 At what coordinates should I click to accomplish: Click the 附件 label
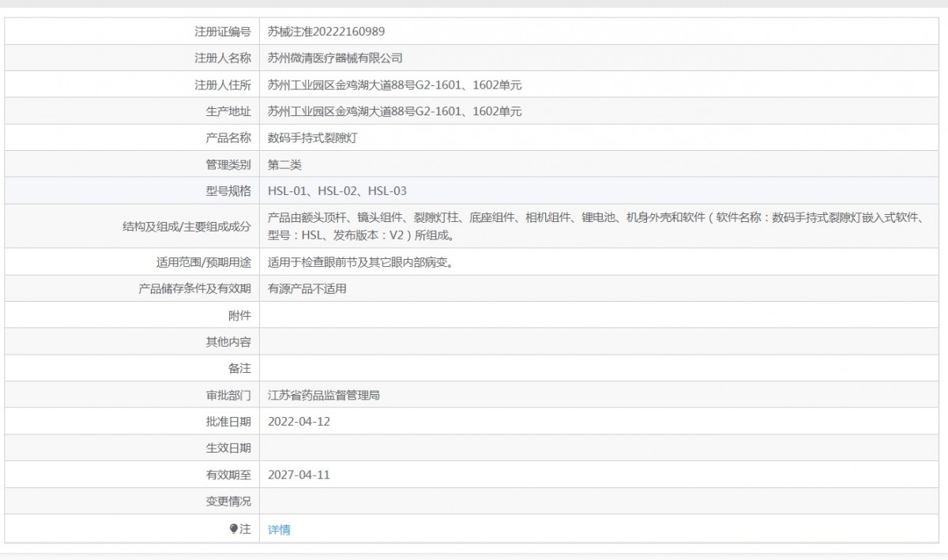click(x=239, y=315)
